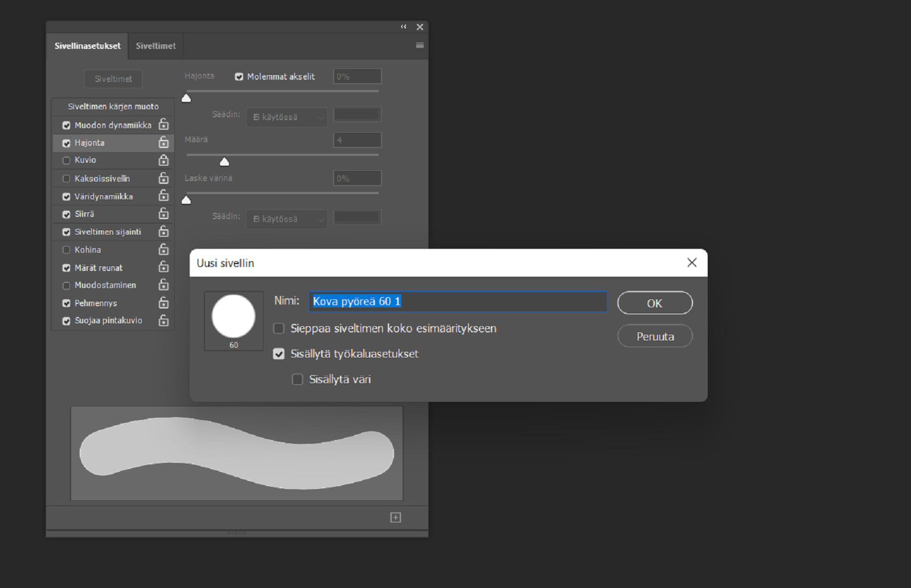Click the brush tip thumbnail labeled 60
The image size is (911, 588).
[x=233, y=321]
